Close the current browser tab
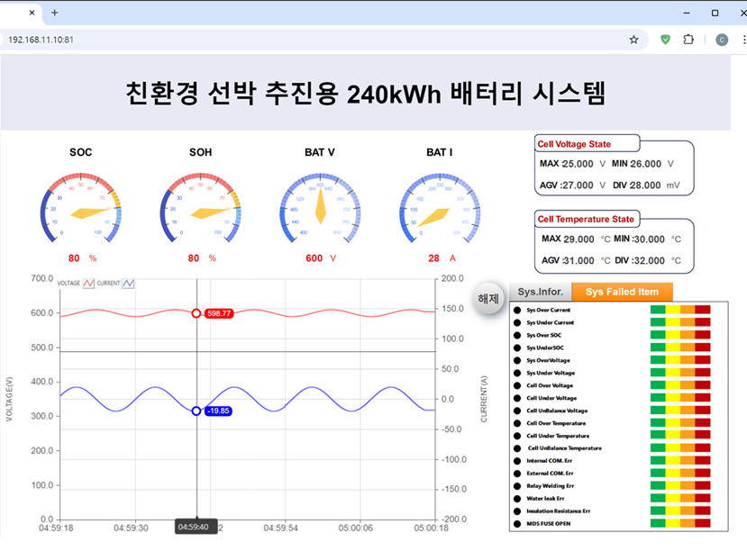The image size is (747, 560). [x=32, y=13]
